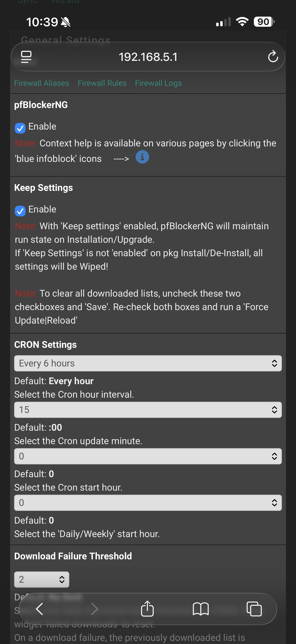
Task: Open the 'Every 6 hours' cron interval dropdown
Action: (x=148, y=363)
